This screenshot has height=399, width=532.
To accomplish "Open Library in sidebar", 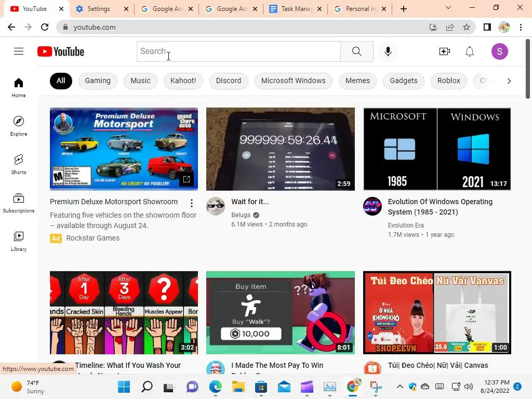I will coord(19,241).
